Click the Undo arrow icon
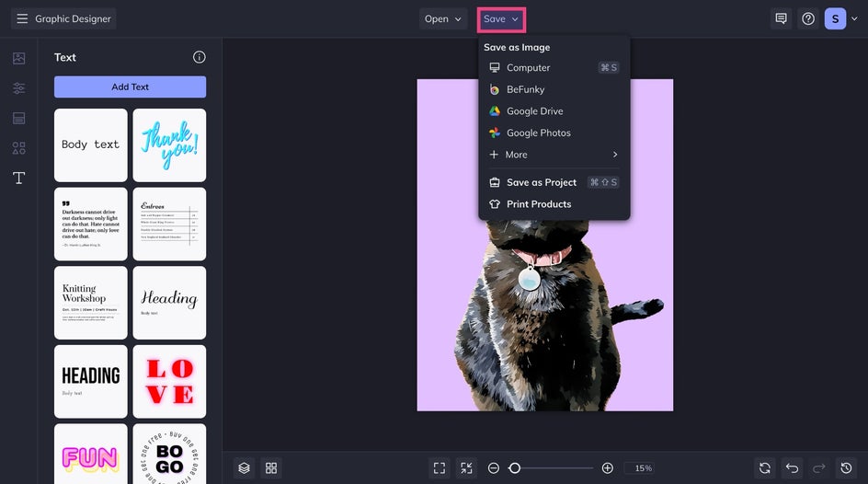Screen dimensions: 868x484 [793, 468]
